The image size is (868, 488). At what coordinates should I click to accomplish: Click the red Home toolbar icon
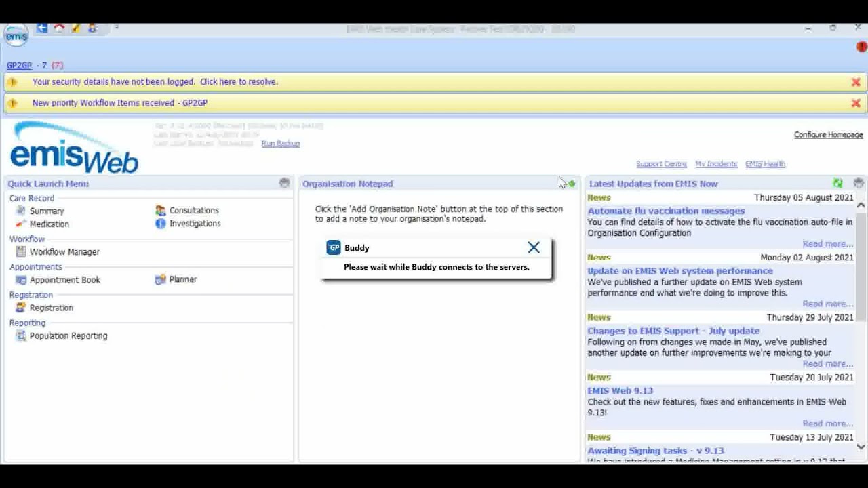(x=59, y=28)
